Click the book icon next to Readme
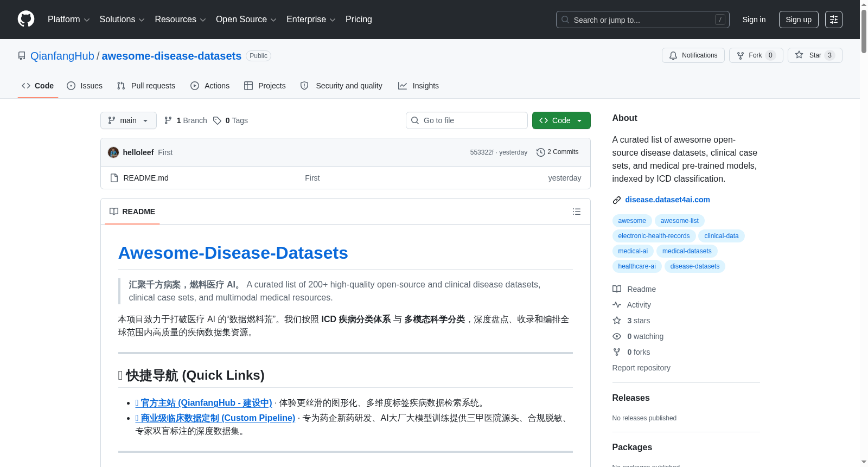This screenshot has height=467, width=868. [x=617, y=289]
